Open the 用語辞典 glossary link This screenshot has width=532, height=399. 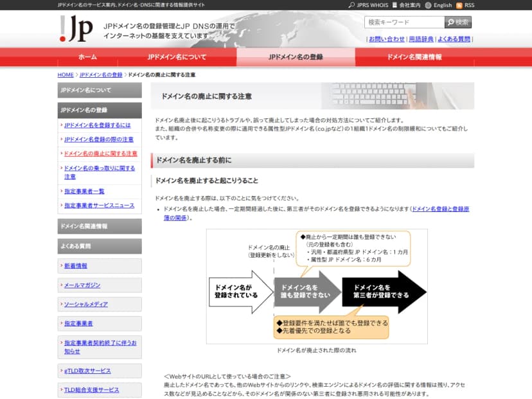click(421, 39)
